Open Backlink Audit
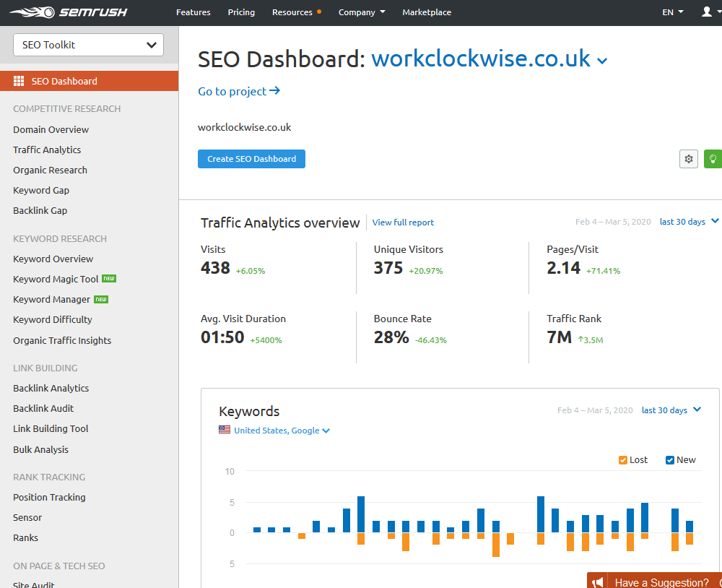 point(43,408)
